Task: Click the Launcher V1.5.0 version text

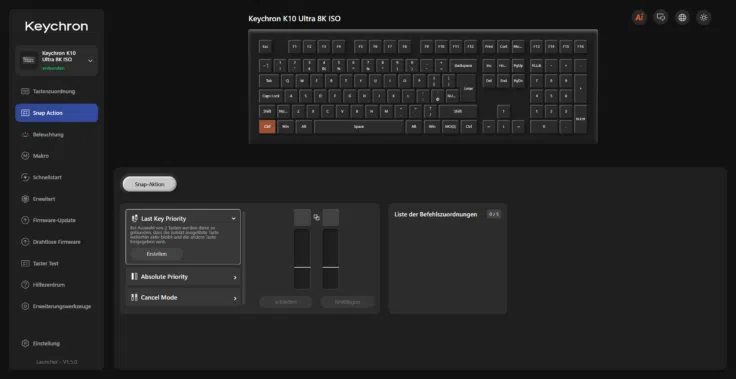Action: [57, 362]
